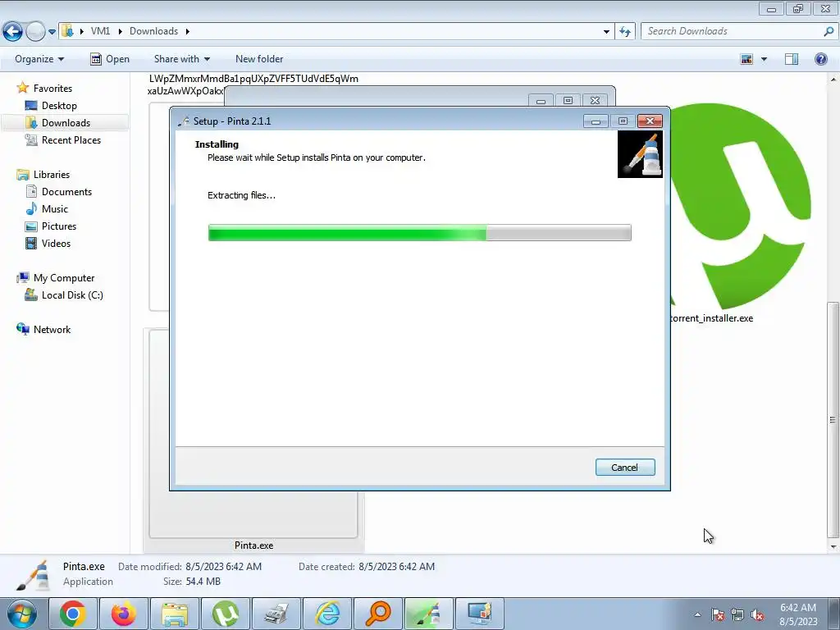Open the Windows Start menu

click(x=22, y=614)
